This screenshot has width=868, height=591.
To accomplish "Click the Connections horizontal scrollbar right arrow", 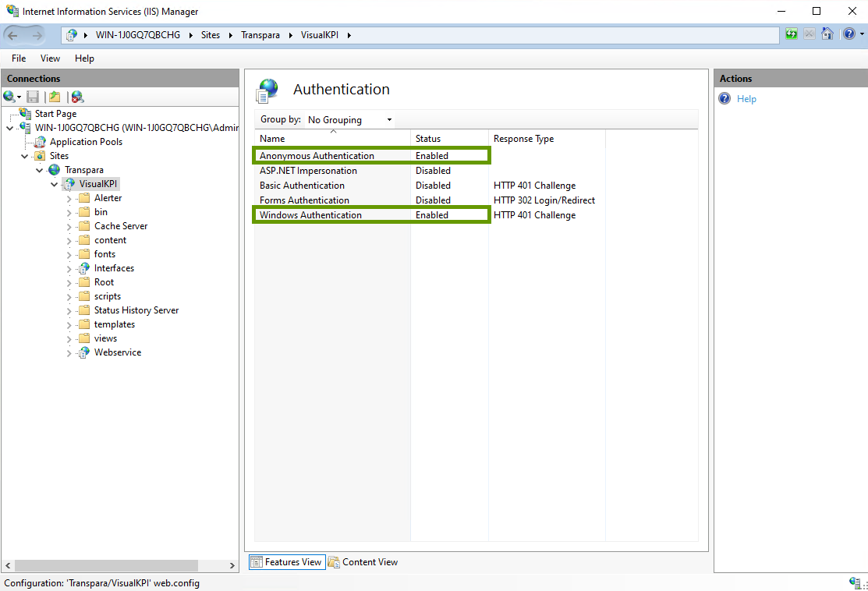I will tap(232, 565).
